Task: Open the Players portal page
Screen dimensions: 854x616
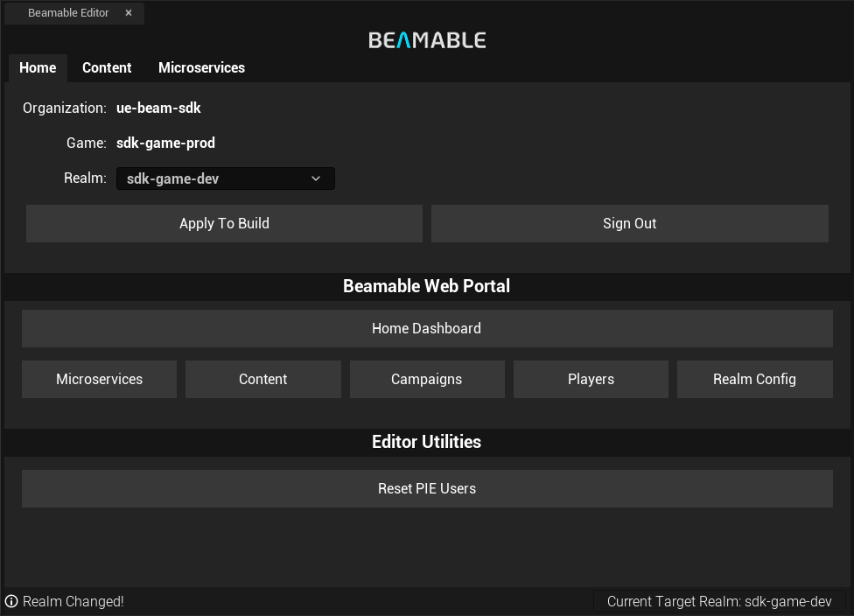Action: (x=591, y=379)
